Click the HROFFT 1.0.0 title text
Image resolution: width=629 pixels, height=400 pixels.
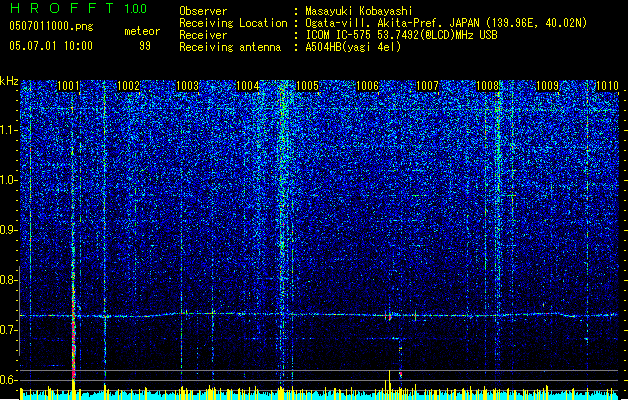tap(78, 8)
